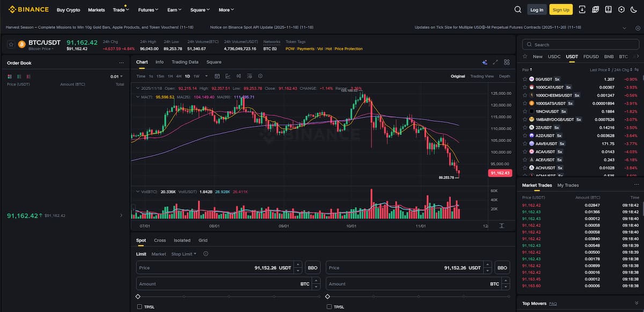The width and height of the screenshot is (644, 312).
Task: Switch the chart to Trading View
Action: coord(481,76)
